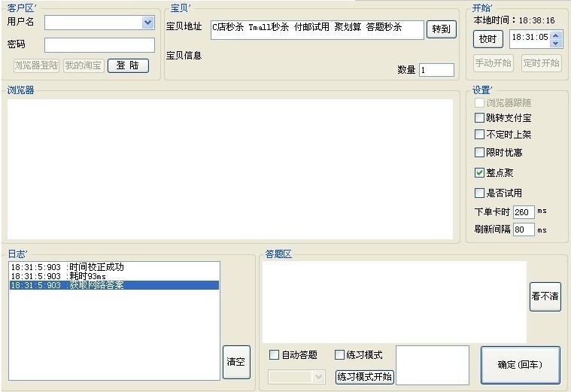Decrease time with the down spinner arrow

pos(556,44)
